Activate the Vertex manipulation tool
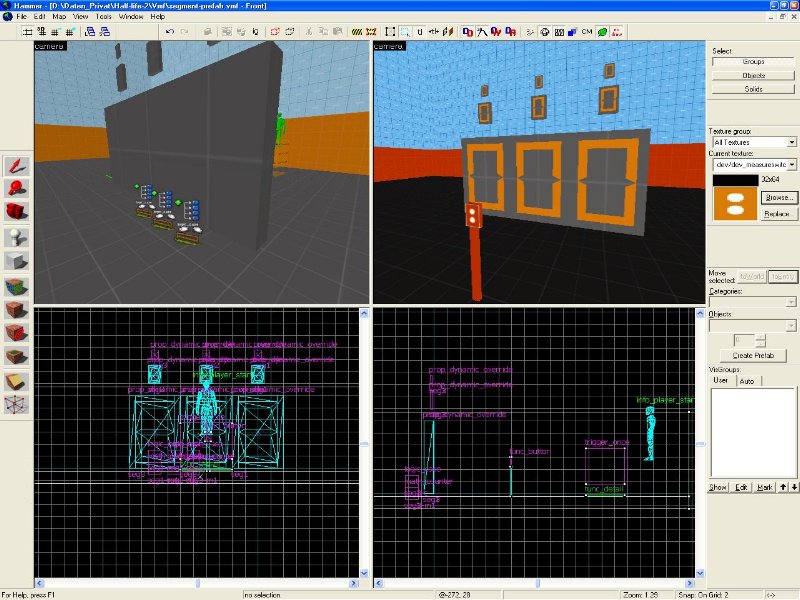The width and height of the screenshot is (800, 600). point(17,404)
